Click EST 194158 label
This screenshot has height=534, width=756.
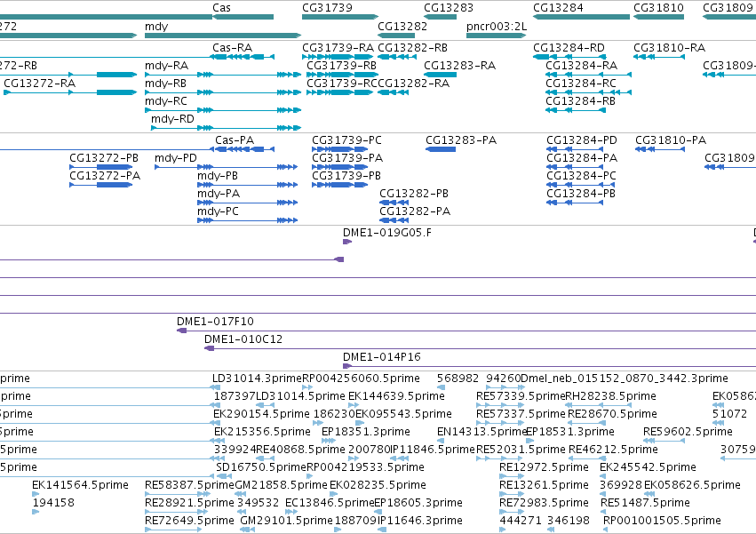pos(53,503)
